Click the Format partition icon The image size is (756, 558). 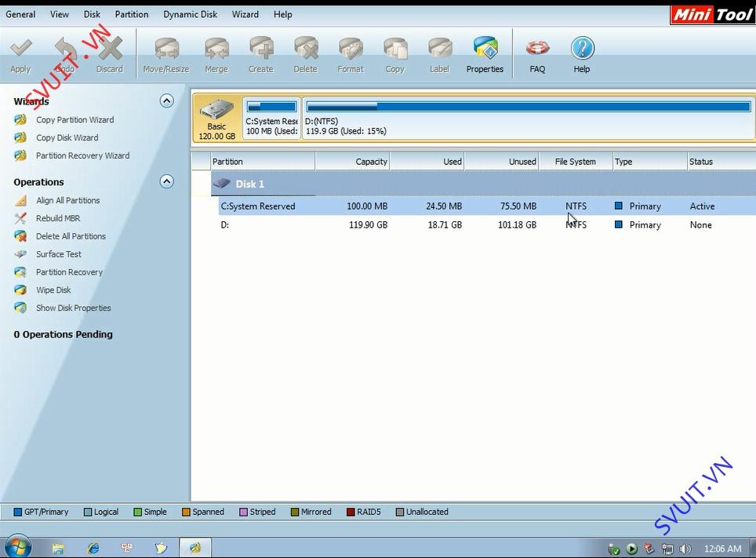point(351,49)
